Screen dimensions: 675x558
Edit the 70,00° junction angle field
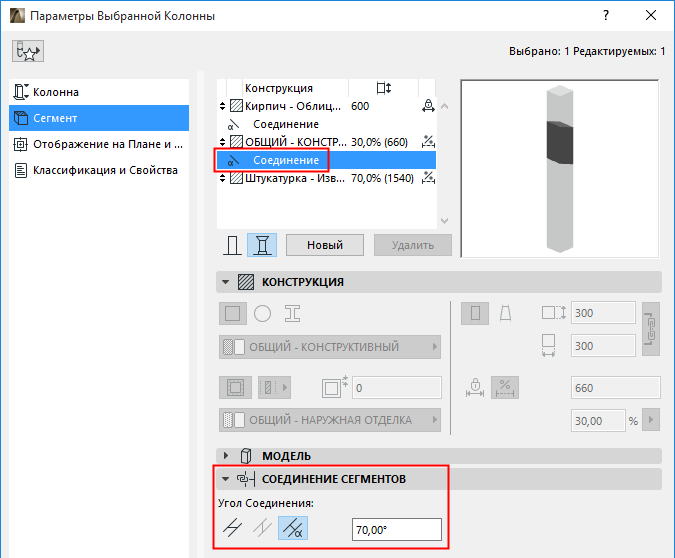(x=397, y=530)
